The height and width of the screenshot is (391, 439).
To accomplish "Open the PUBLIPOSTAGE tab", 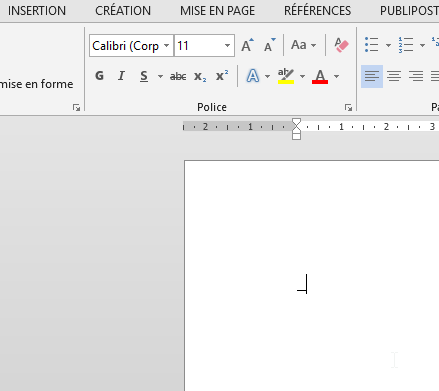I will (x=409, y=11).
